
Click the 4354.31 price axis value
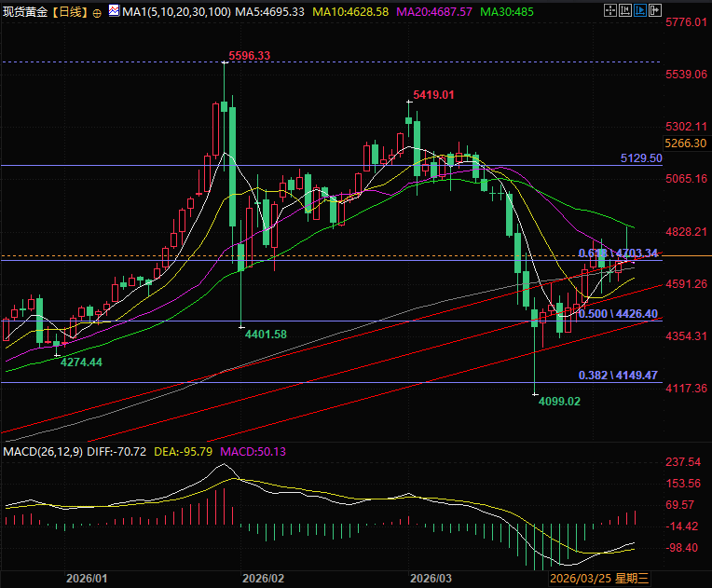pos(687,336)
